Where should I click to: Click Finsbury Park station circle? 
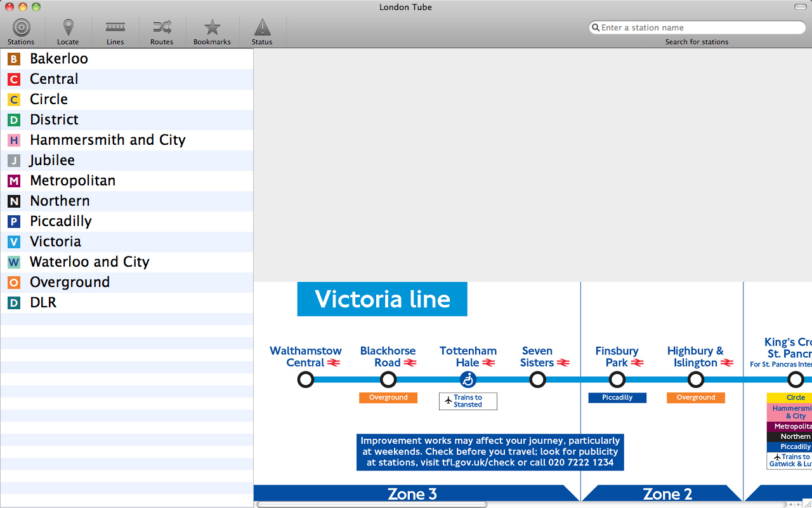617,380
